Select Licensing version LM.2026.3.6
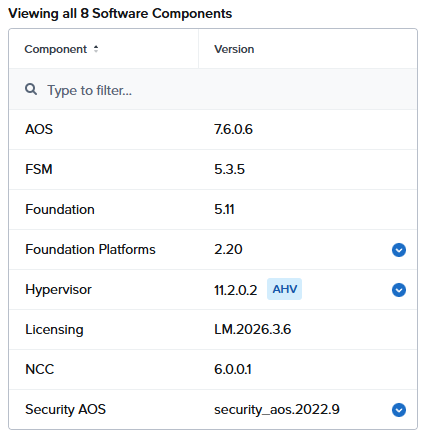Viewport: 426px width, 437px height. 253,329
